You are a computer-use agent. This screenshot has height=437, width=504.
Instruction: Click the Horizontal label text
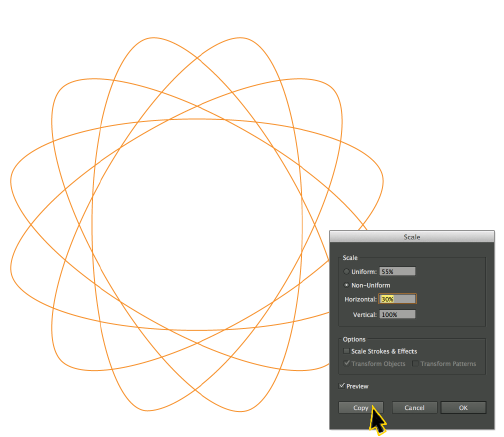pyautogui.click(x=360, y=299)
